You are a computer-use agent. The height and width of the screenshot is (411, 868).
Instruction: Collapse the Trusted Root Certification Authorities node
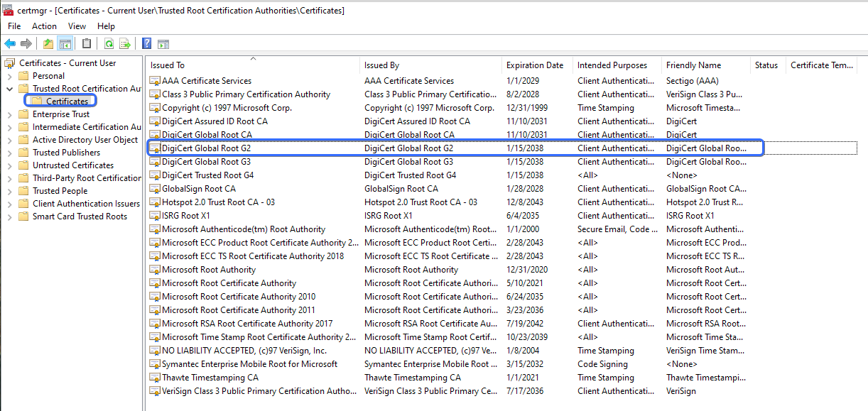tap(9, 89)
